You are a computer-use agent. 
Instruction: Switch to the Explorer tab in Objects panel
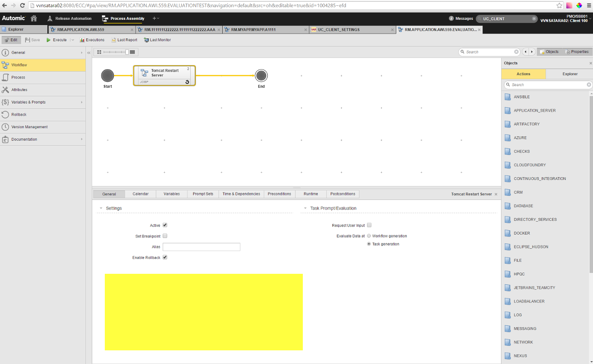tap(570, 74)
